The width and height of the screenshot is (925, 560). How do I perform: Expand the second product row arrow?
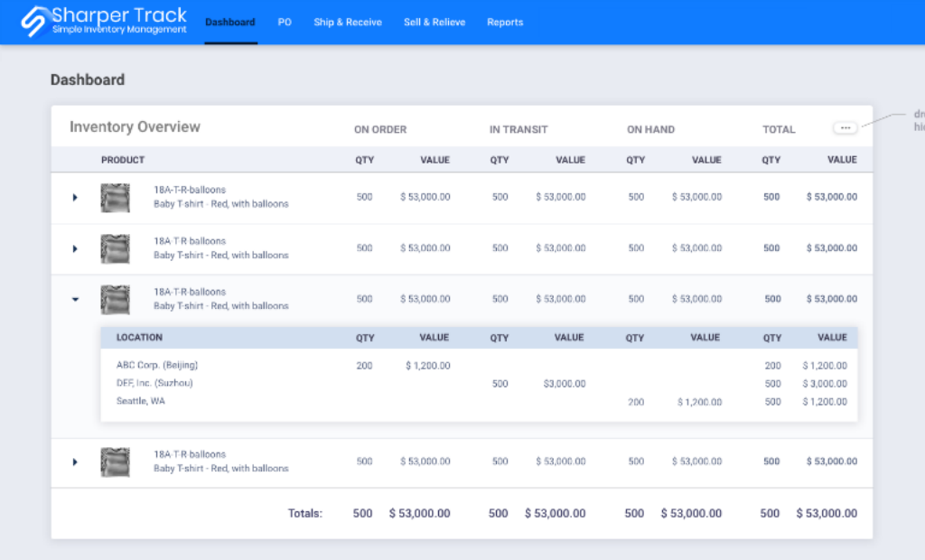pos(75,248)
